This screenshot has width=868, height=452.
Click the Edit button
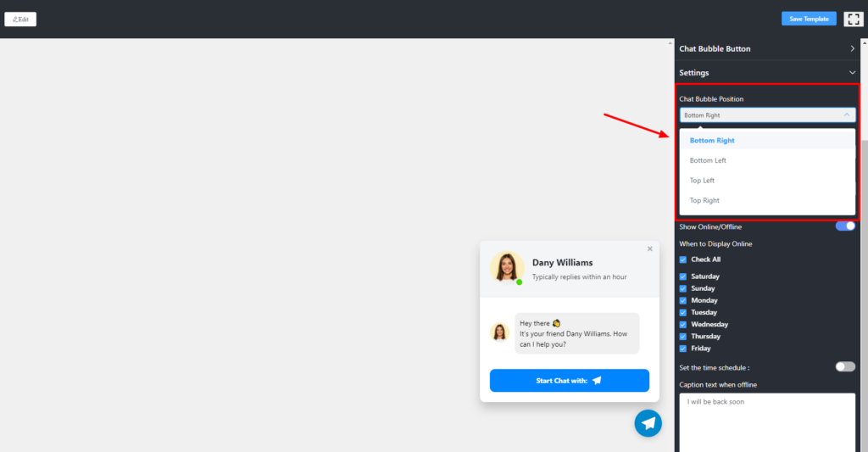[20, 20]
